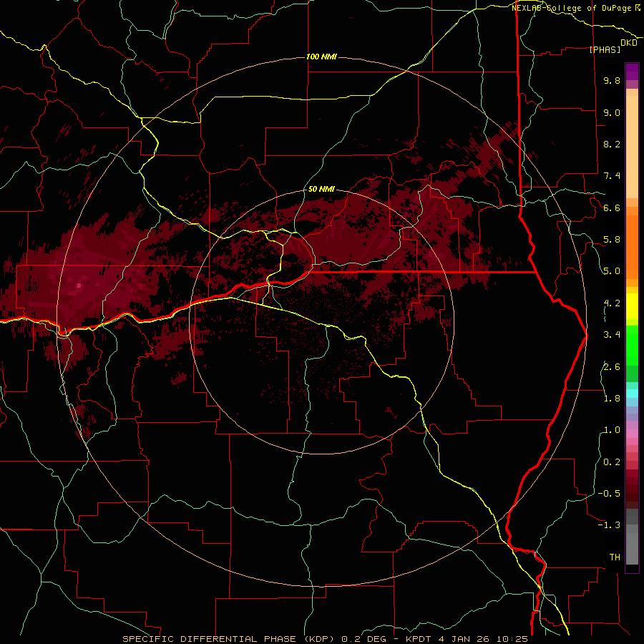The image size is (644, 644).
Task: Click the -1.3 scale value
Action: point(609,525)
